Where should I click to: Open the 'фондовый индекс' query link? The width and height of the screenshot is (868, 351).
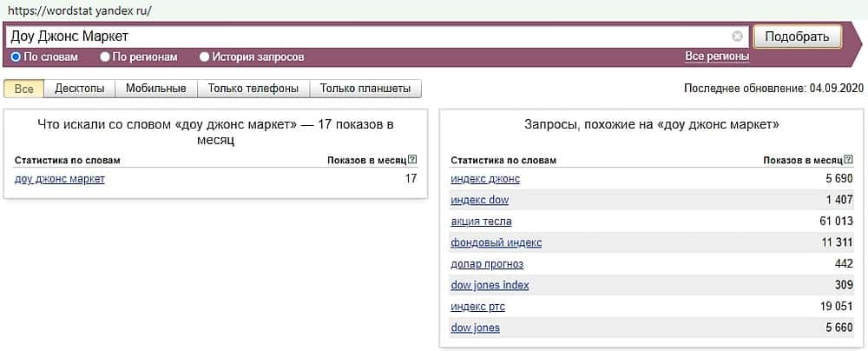(496, 243)
